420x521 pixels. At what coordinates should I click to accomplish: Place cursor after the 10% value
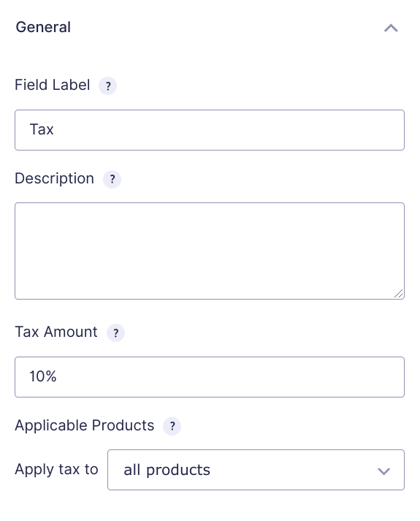[x=58, y=376]
